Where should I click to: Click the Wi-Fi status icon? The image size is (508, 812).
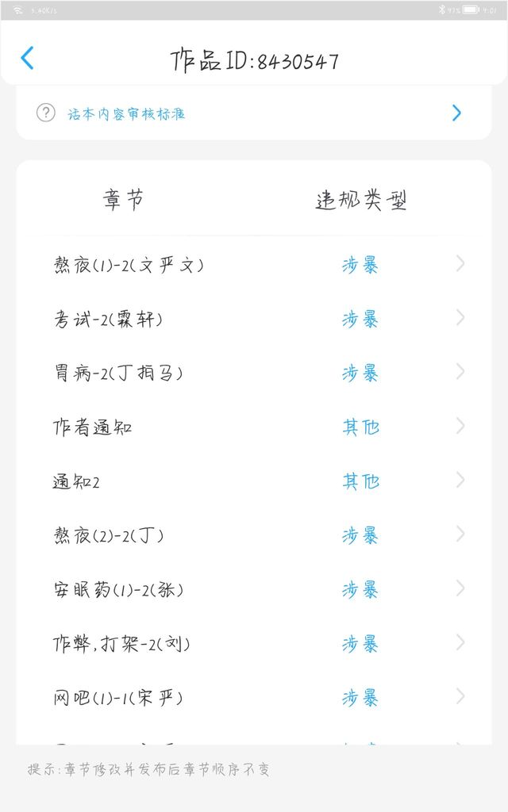pyautogui.click(x=17, y=10)
